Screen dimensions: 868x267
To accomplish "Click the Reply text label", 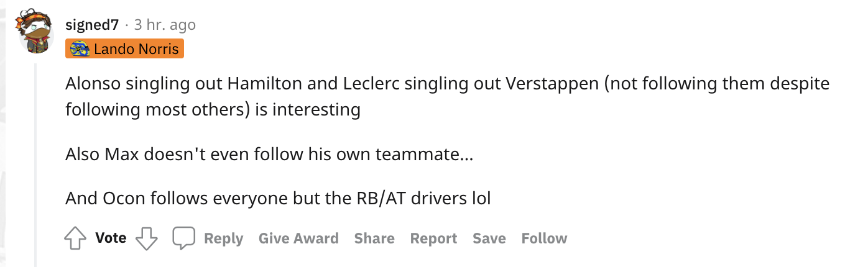I will (x=223, y=238).
